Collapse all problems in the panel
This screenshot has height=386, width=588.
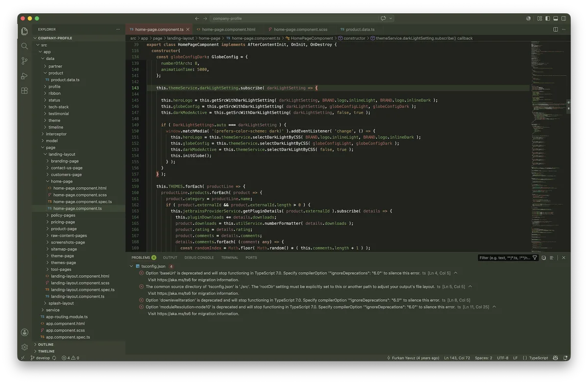pyautogui.click(x=544, y=257)
